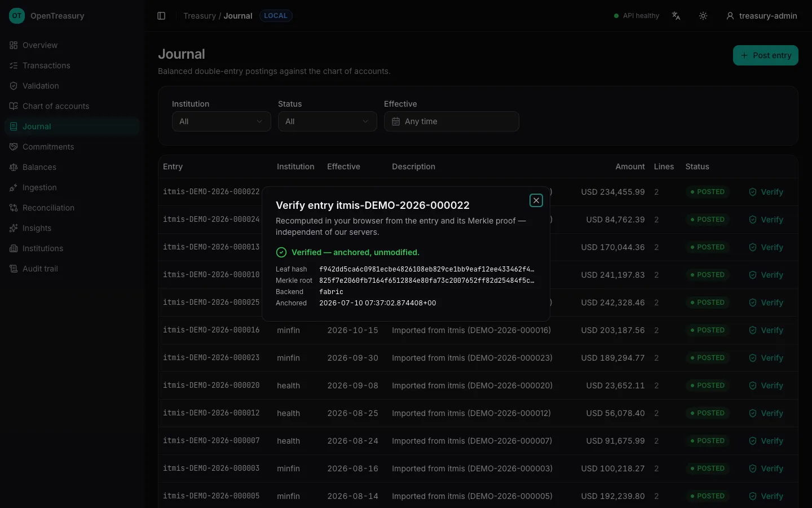Viewport: 812px width, 508px height.
Task: Click the Treasury breadcrumb link
Action: pos(200,16)
